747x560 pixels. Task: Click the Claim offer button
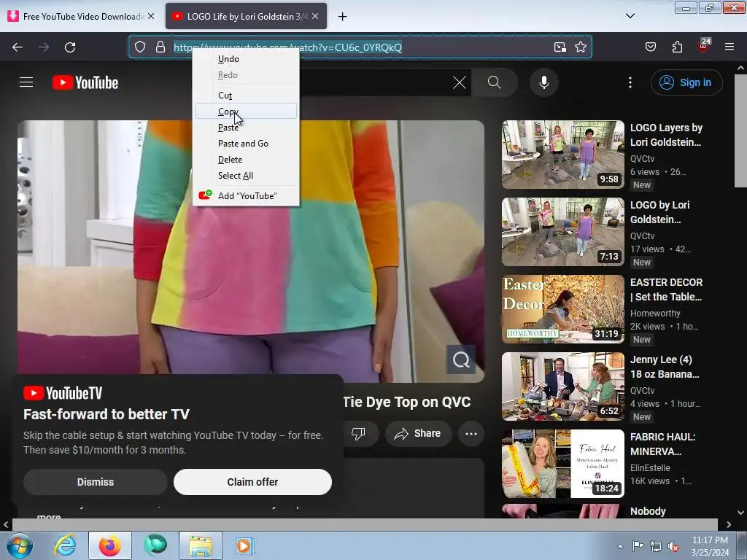252,482
